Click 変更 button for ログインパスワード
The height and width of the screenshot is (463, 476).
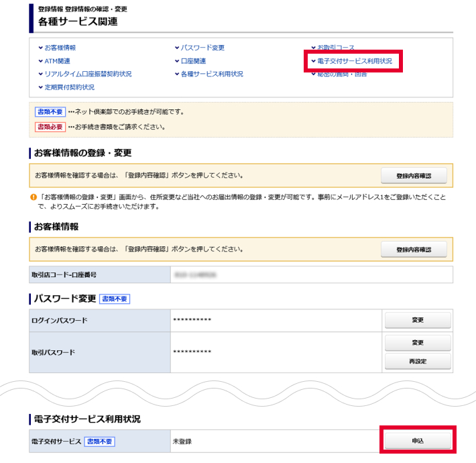coord(418,320)
